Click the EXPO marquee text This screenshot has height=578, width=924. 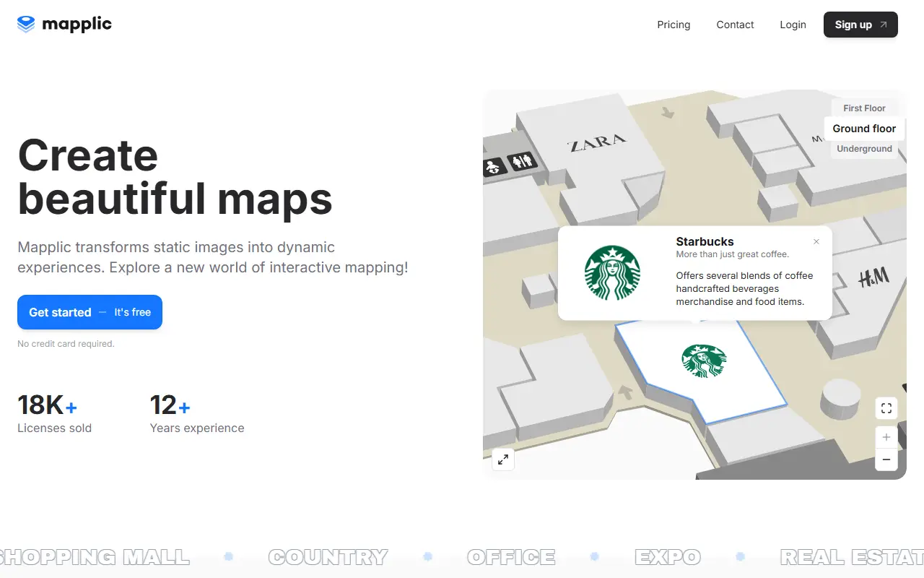[x=668, y=557]
